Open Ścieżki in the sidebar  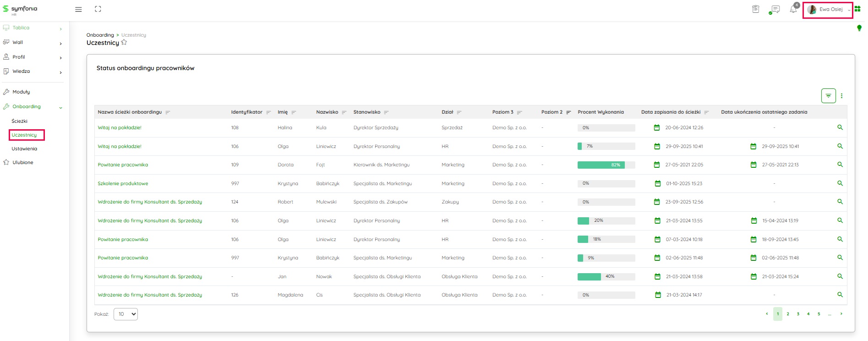(20, 121)
